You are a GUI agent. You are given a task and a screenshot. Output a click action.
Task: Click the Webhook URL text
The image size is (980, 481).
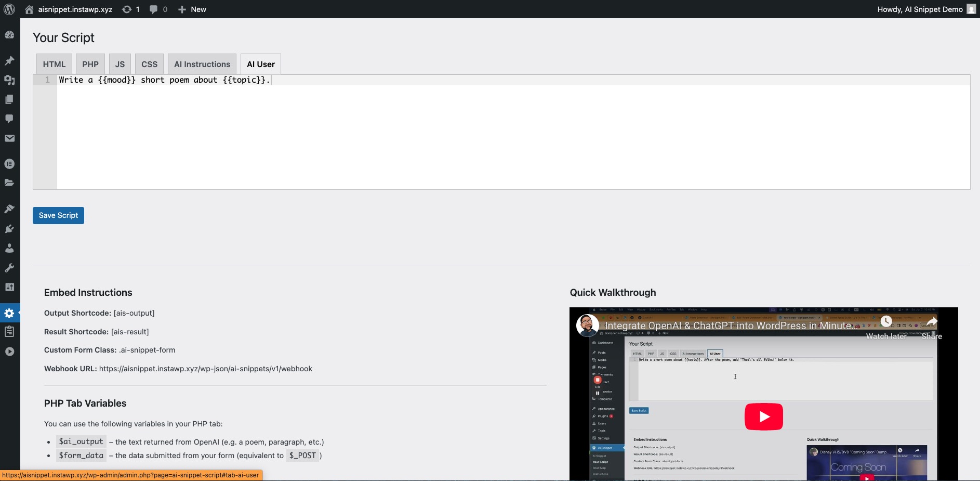click(x=206, y=369)
